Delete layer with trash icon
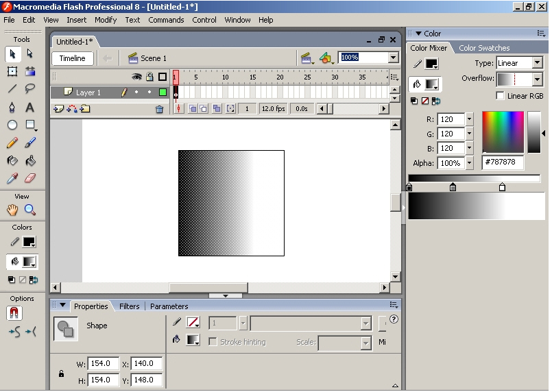Image resolution: width=552 pixels, height=392 pixels. tap(160, 110)
